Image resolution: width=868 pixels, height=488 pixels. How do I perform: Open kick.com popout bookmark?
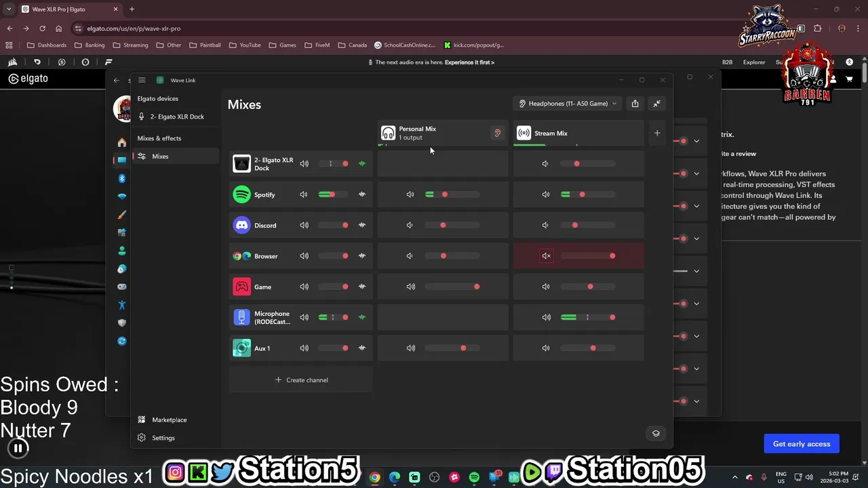coord(474,45)
